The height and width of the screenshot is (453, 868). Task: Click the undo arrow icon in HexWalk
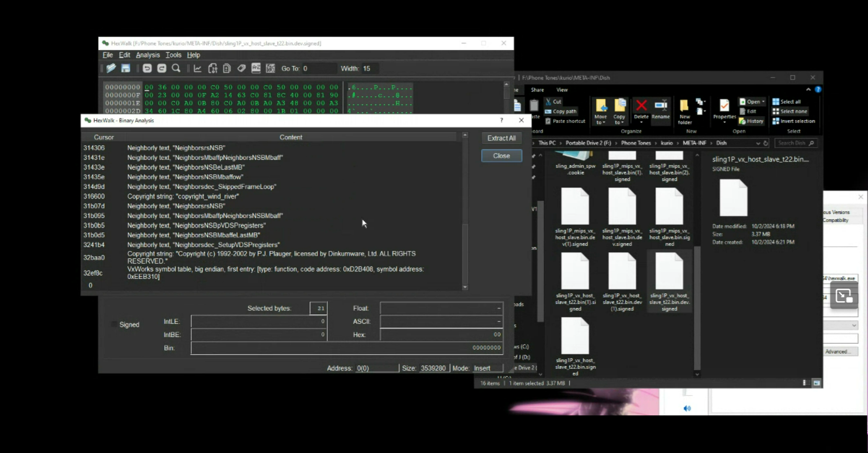point(147,69)
